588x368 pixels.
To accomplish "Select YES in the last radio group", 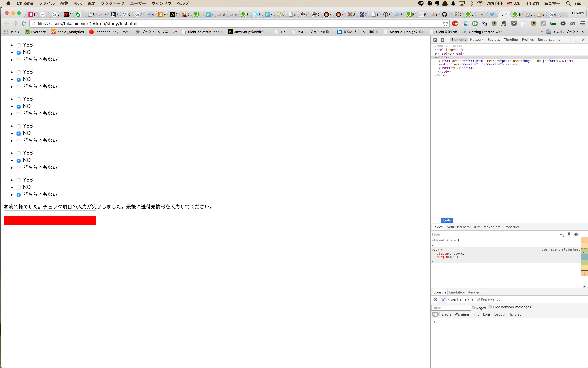I will pos(19,180).
